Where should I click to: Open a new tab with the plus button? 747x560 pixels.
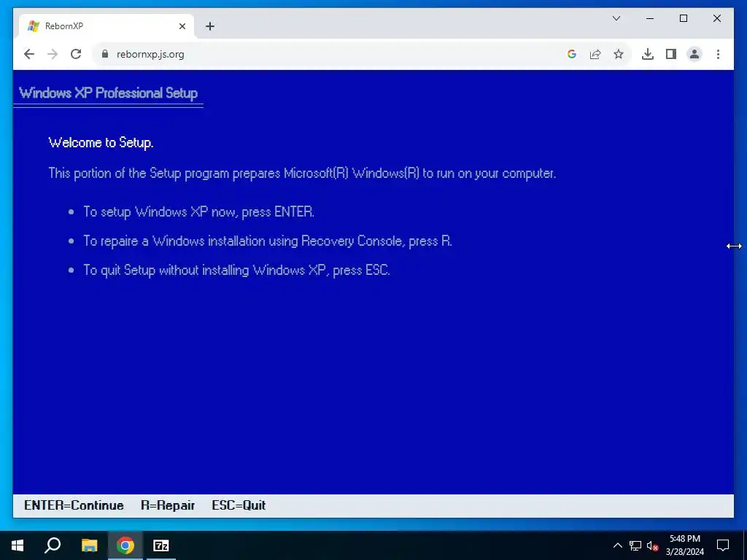coord(210,26)
